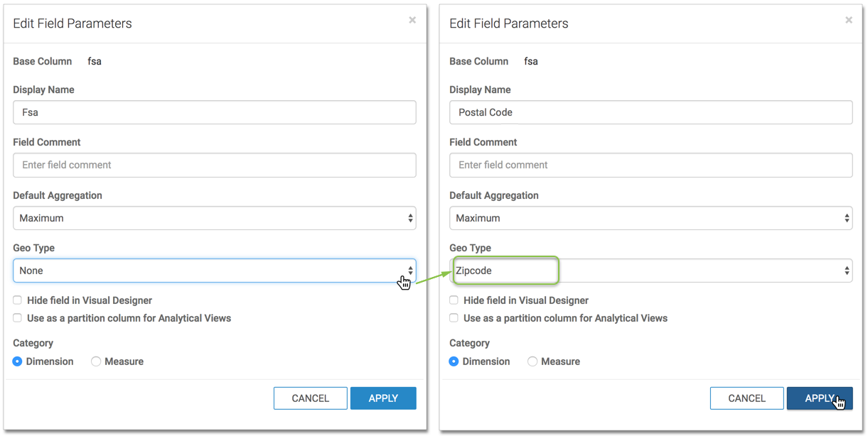868x441 pixels.
Task: Enable partition column checkbox in the Fsa dialog
Action: pos(18,318)
